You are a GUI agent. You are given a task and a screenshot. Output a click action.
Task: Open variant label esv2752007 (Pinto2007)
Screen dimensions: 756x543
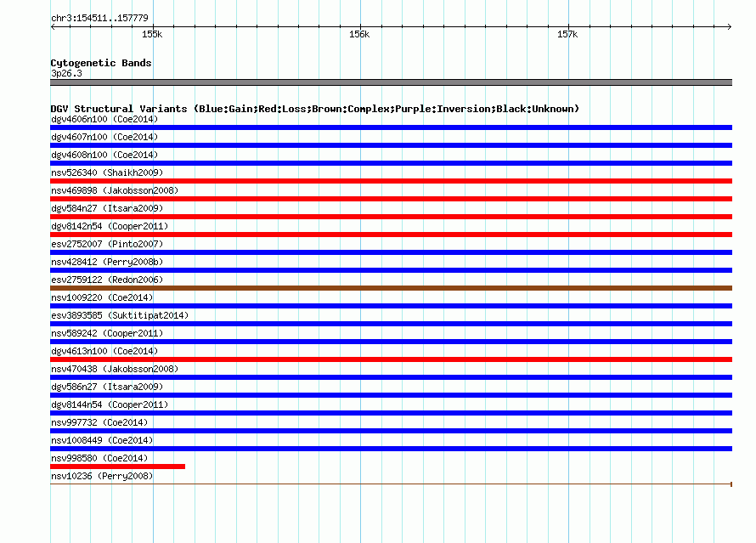click(x=107, y=244)
